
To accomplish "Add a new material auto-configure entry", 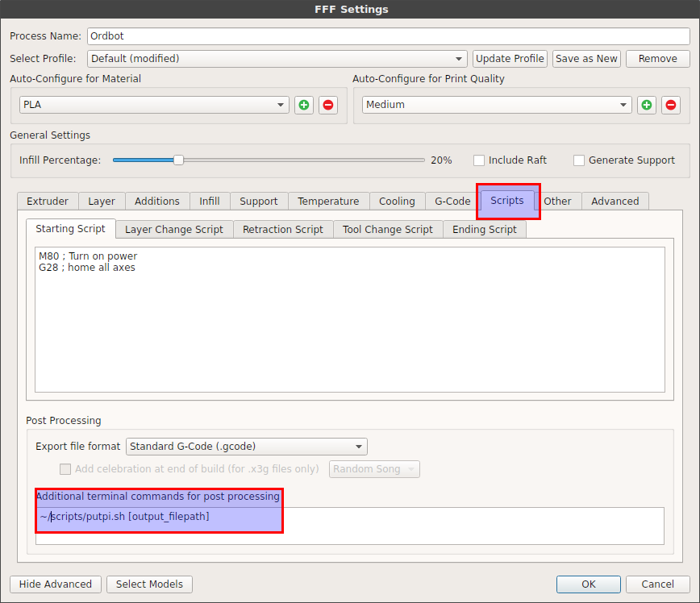I will [304, 104].
